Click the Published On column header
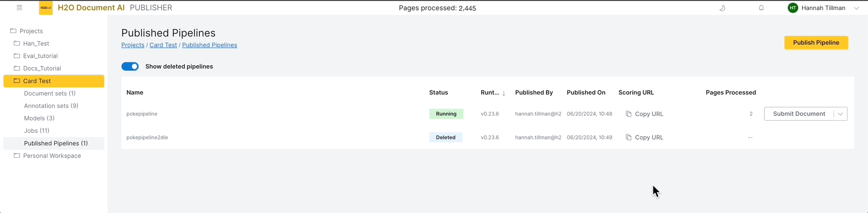Image resolution: width=868 pixels, height=213 pixels. 586,93
